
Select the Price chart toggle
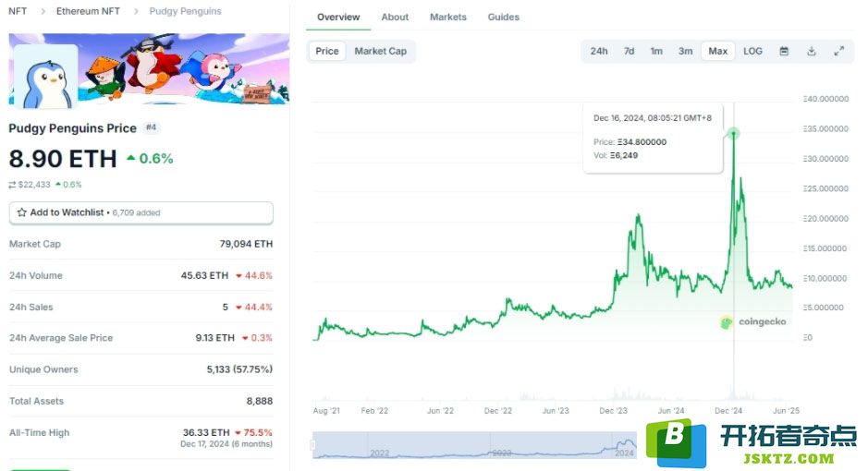(x=326, y=51)
